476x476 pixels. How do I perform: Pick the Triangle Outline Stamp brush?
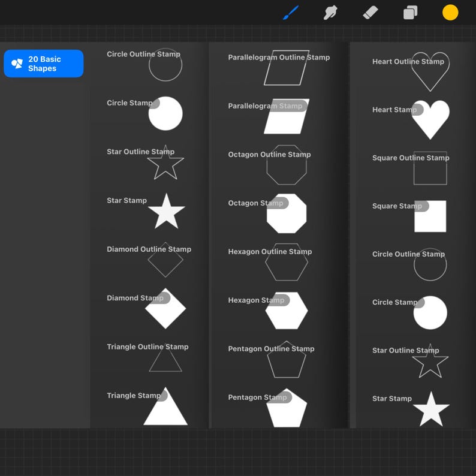coord(147,357)
